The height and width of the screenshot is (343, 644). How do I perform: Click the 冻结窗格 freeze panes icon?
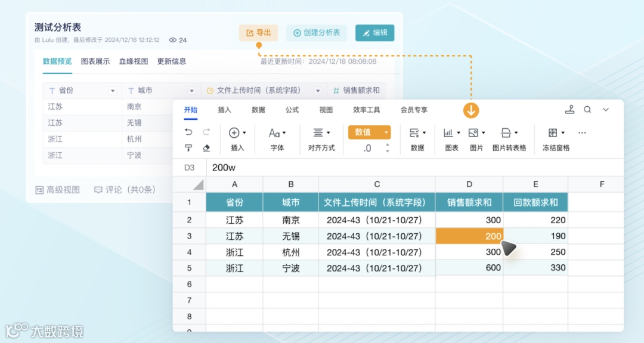tap(553, 132)
